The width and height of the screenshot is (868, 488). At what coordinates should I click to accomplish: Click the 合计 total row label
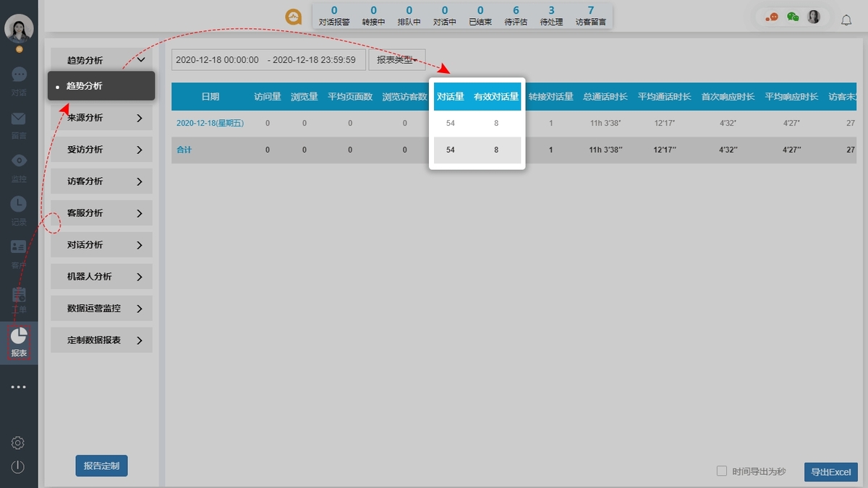(184, 150)
